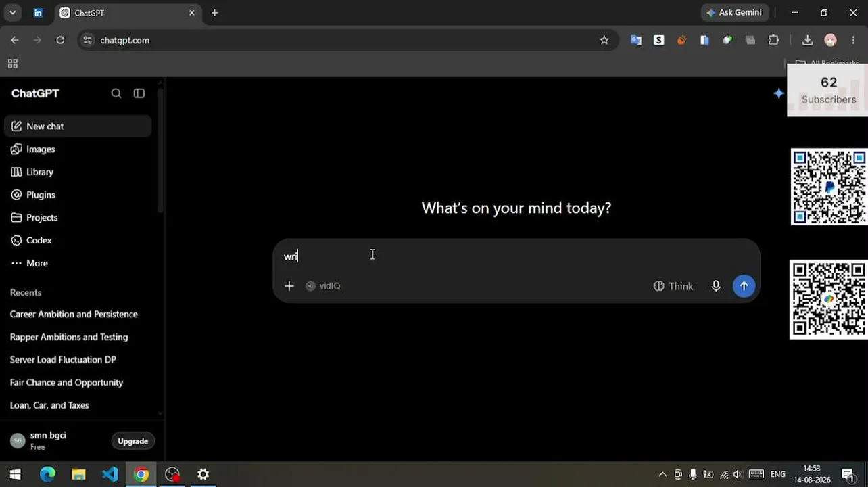Click the sidebar vertical scrollbar
The width and height of the screenshot is (868, 487).
point(160,149)
